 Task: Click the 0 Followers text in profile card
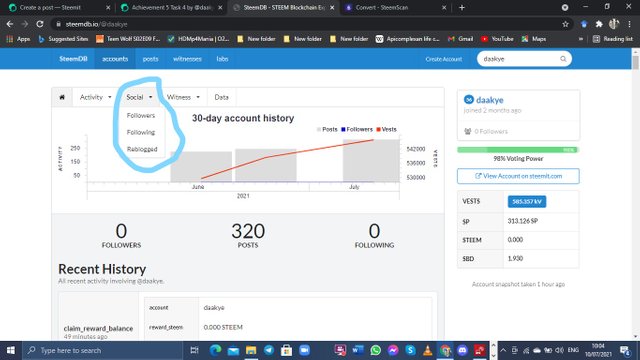[491, 131]
